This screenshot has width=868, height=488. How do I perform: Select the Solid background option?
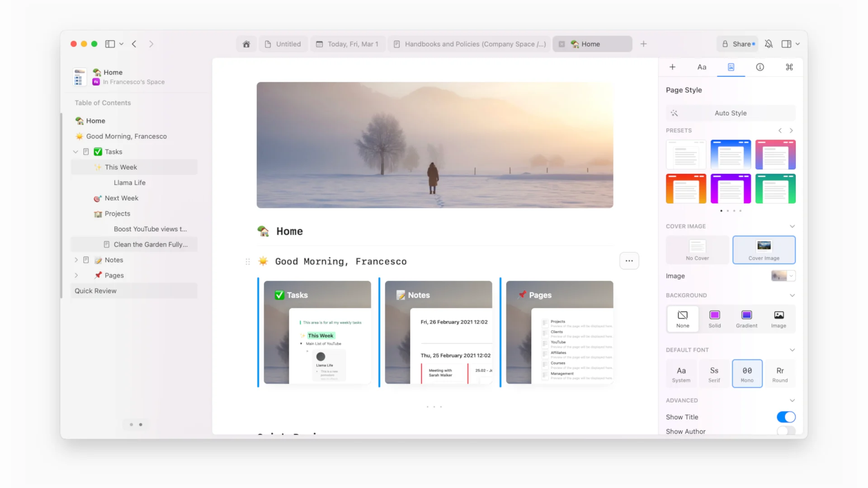[x=714, y=319]
